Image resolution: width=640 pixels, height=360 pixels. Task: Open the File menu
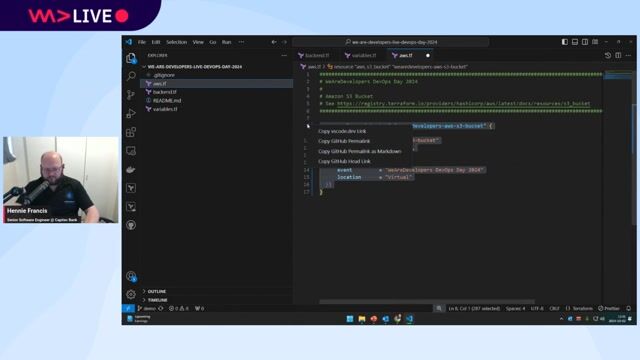pyautogui.click(x=142, y=42)
